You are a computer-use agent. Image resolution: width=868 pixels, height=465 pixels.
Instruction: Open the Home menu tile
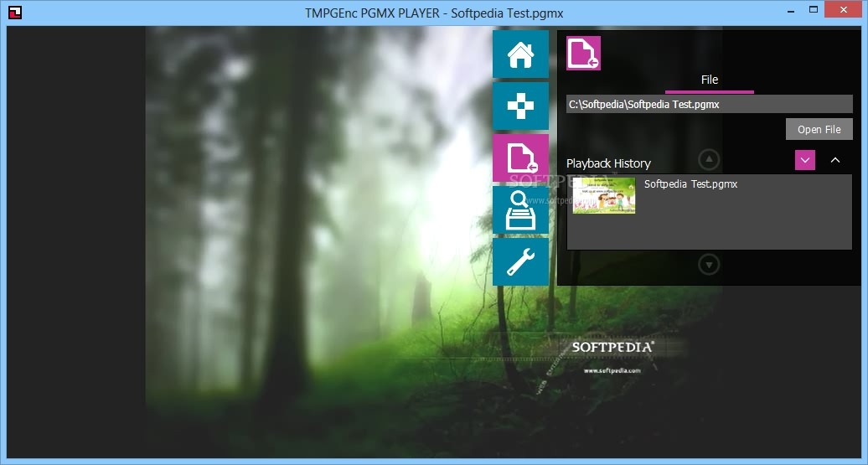tap(520, 54)
